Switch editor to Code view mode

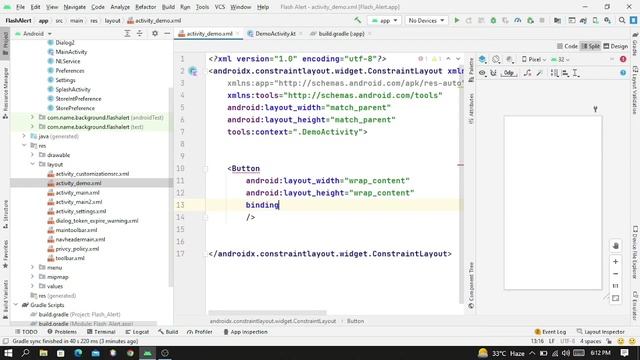tap(567, 46)
